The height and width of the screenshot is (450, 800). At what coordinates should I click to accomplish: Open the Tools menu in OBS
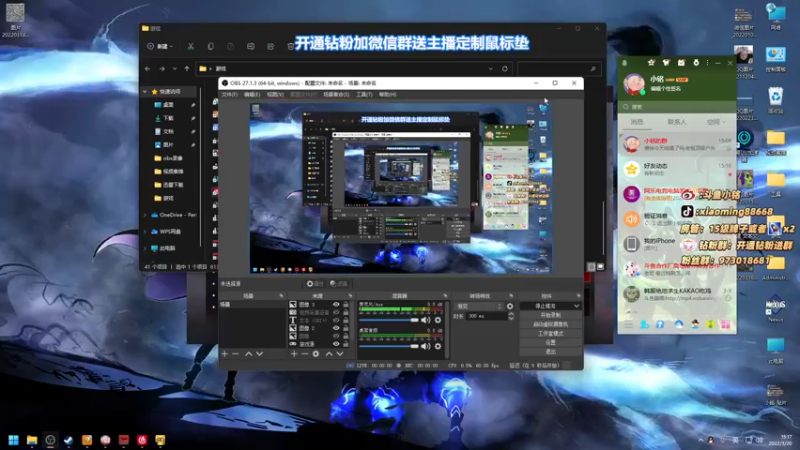tap(364, 94)
